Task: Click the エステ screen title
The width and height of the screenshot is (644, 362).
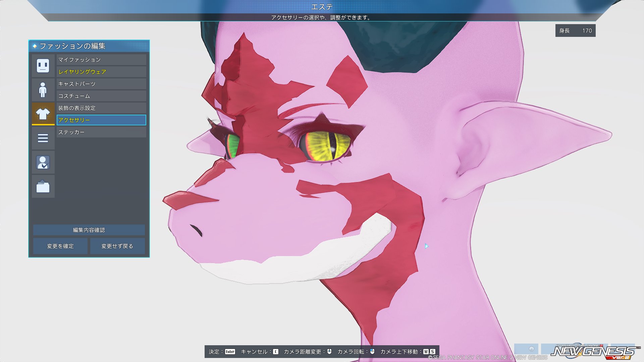Action: point(322,7)
